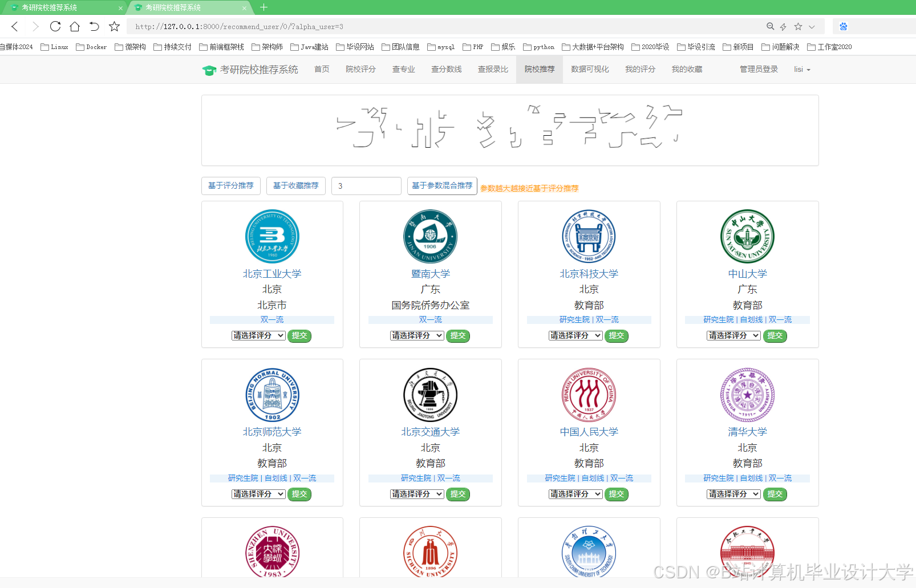This screenshot has height=588, width=916.
Task: Open the PHP bookmark folder
Action: [x=473, y=47]
